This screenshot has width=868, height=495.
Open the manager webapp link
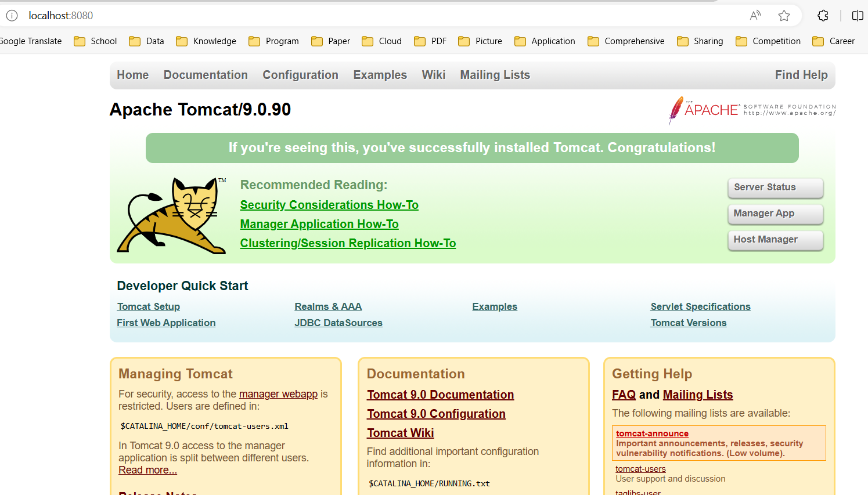pyautogui.click(x=278, y=394)
